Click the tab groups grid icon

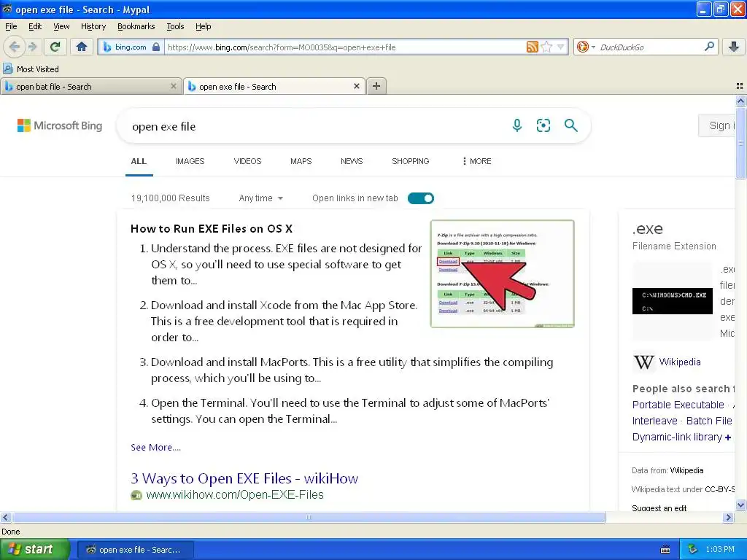pyautogui.click(x=740, y=86)
